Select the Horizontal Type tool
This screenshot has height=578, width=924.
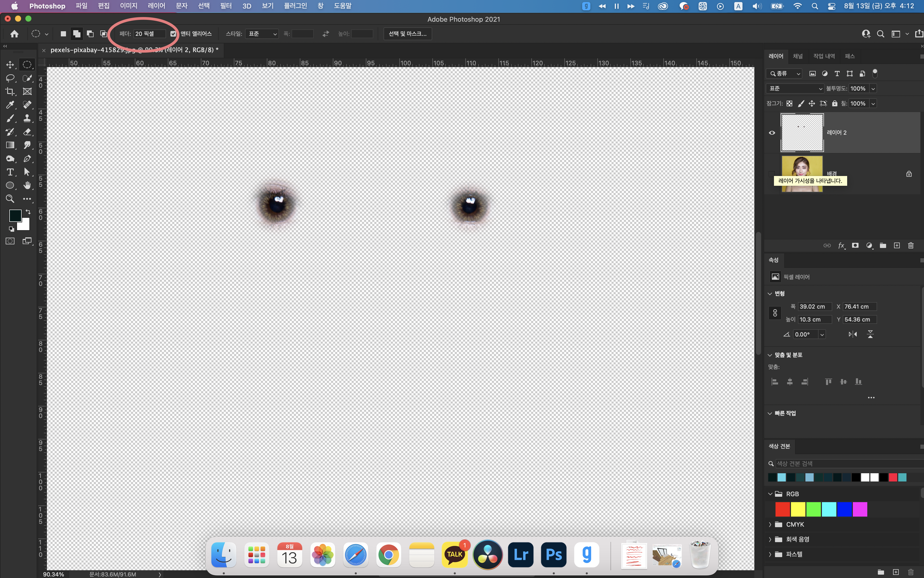(x=10, y=172)
